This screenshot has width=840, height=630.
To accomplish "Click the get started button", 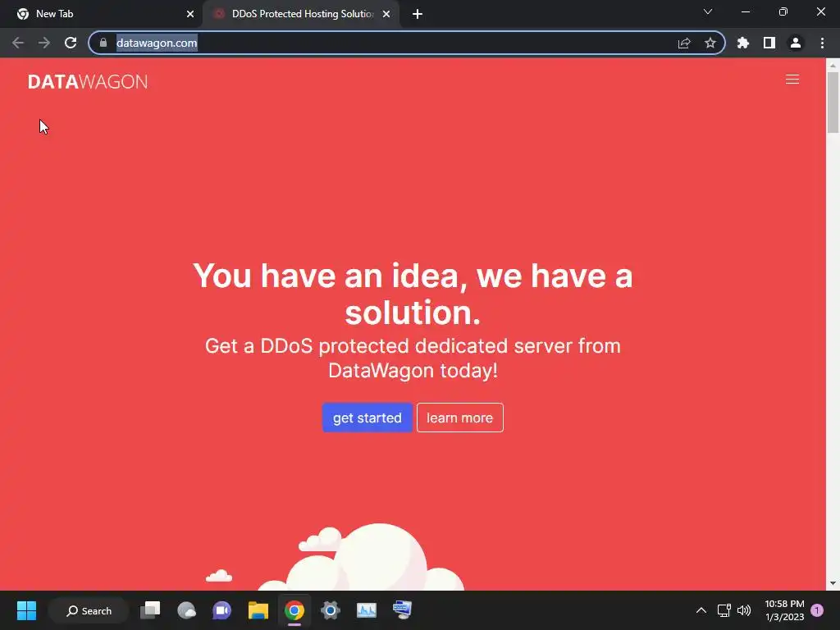I will [367, 418].
